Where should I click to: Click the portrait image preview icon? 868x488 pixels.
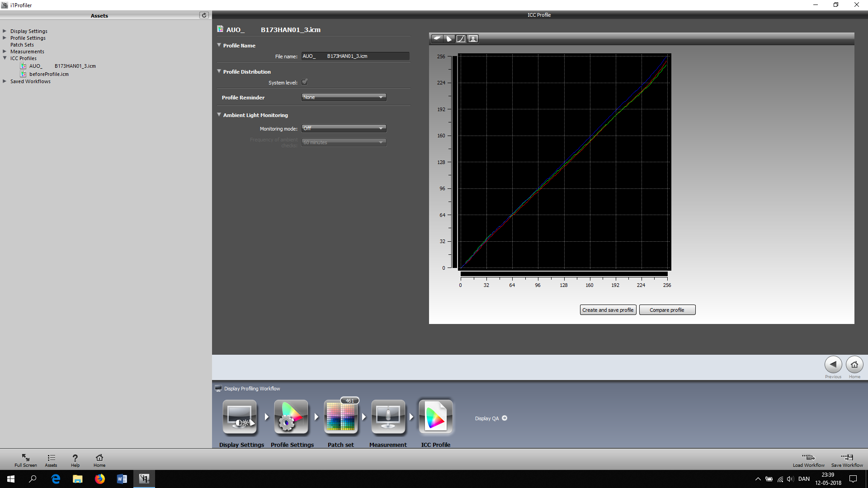pyautogui.click(x=472, y=39)
